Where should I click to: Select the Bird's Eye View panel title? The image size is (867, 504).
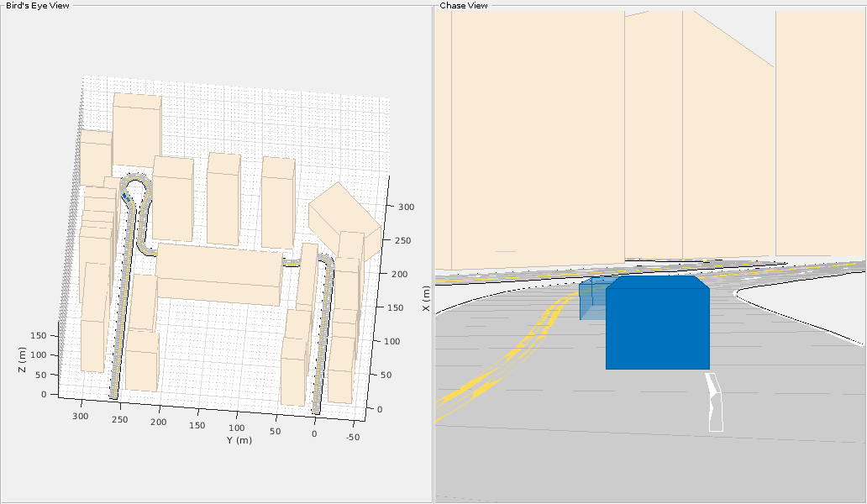click(38, 6)
